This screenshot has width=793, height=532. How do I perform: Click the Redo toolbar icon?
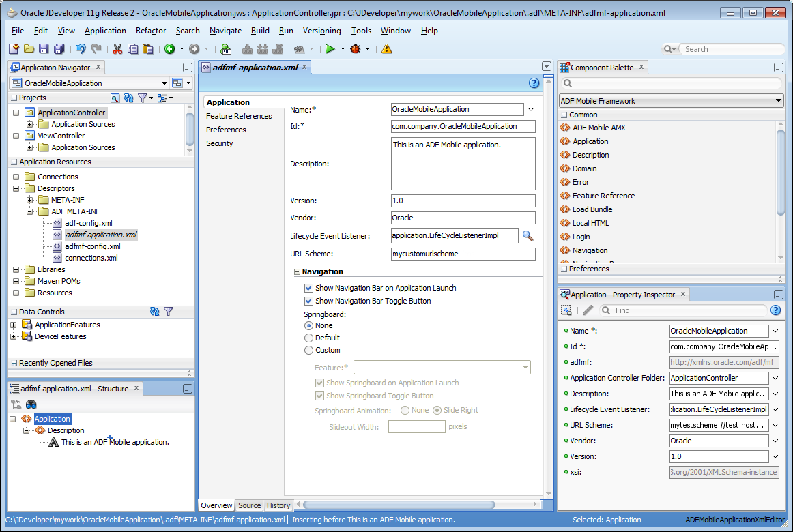96,49
